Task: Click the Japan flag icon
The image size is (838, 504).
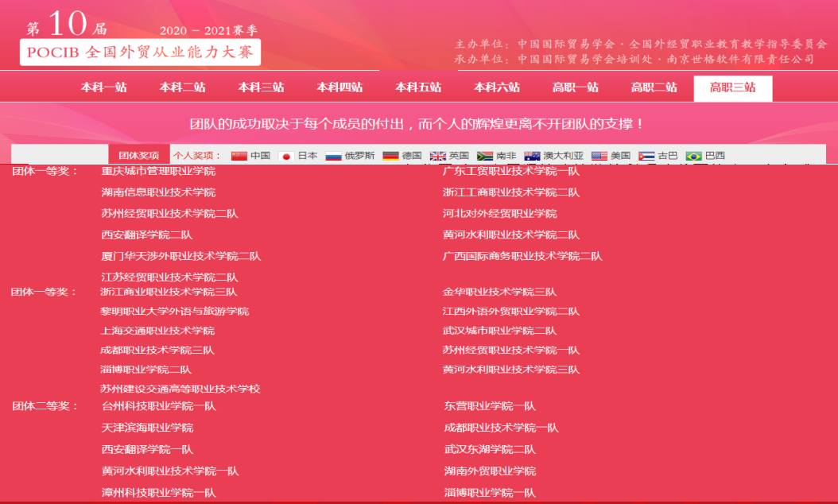Action: pyautogui.click(x=286, y=156)
